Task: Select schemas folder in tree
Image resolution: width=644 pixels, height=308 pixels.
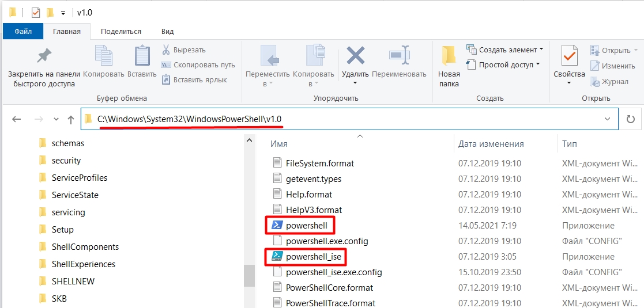Action: click(x=62, y=143)
